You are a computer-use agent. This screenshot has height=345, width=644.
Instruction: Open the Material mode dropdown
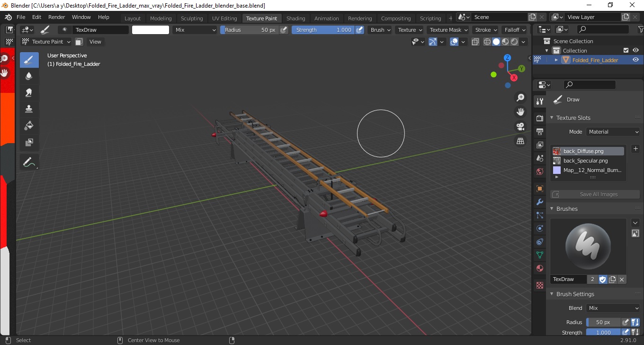(x=613, y=132)
